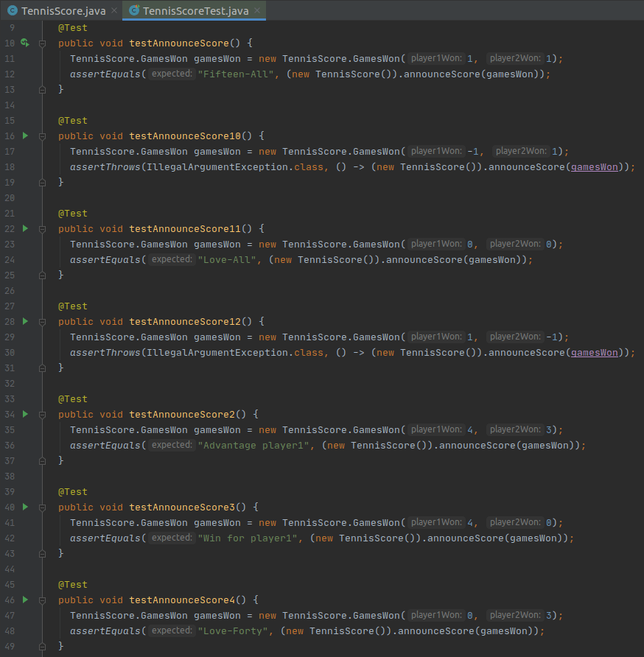Close the TennisScoreTest.java tab
The height and width of the screenshot is (657, 644).
pyautogui.click(x=257, y=10)
